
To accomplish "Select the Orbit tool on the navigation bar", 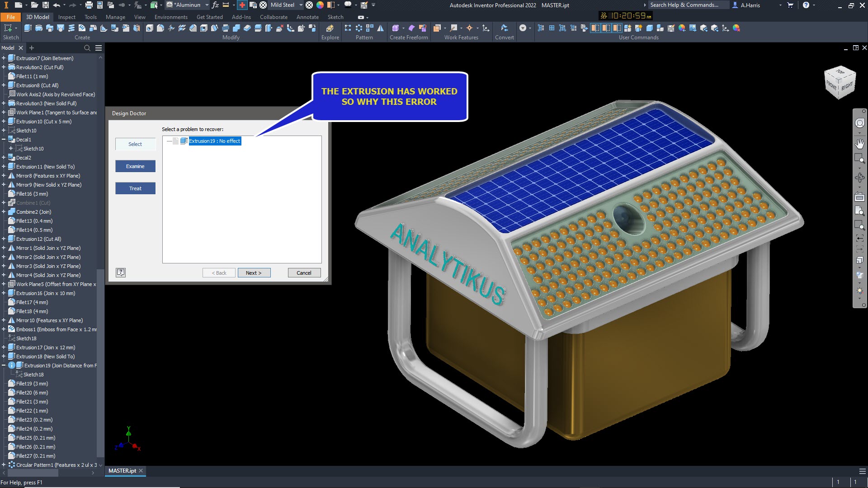I will (860, 178).
